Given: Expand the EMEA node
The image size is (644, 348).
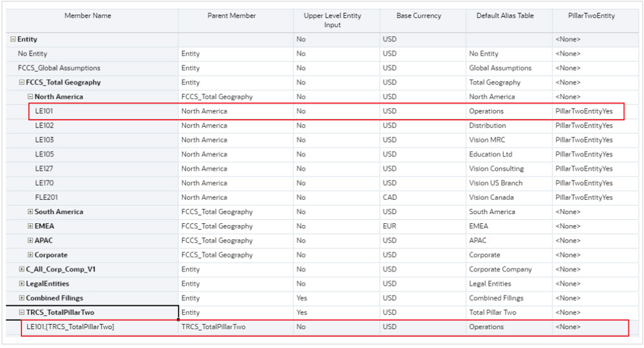Looking at the screenshot, I should point(30,226).
